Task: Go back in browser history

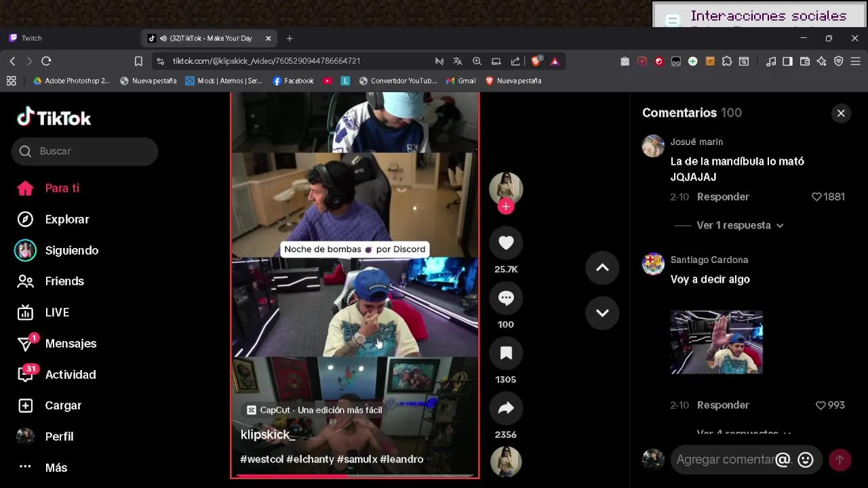Action: pos(12,61)
